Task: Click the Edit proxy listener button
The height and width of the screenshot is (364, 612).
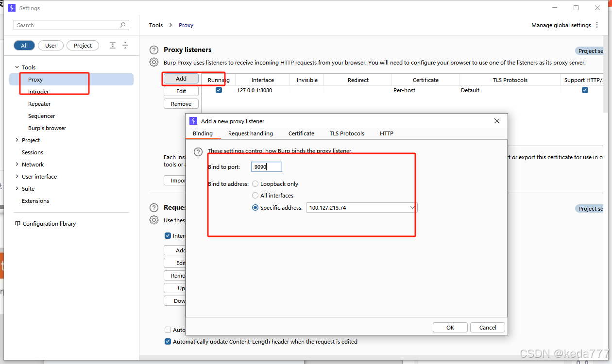Action: pos(181,91)
